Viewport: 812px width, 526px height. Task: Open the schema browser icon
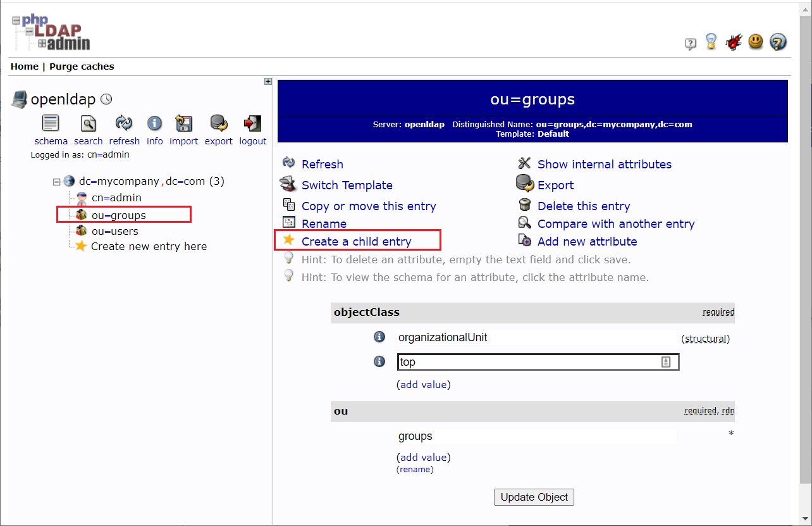click(x=51, y=123)
